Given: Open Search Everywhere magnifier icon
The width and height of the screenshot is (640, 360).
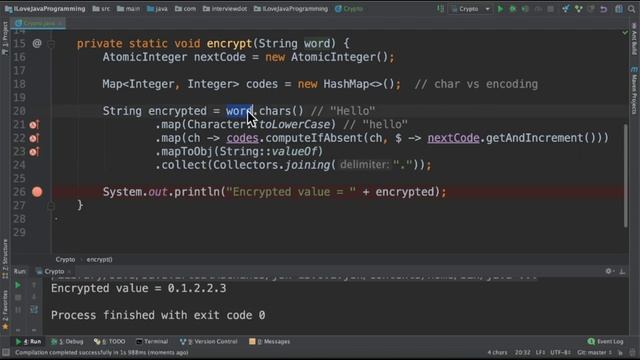Looking at the screenshot, I should coord(631,9).
